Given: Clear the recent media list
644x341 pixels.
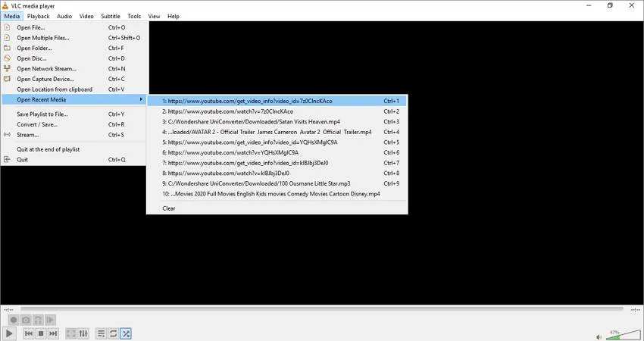Looking at the screenshot, I should [x=277, y=208].
